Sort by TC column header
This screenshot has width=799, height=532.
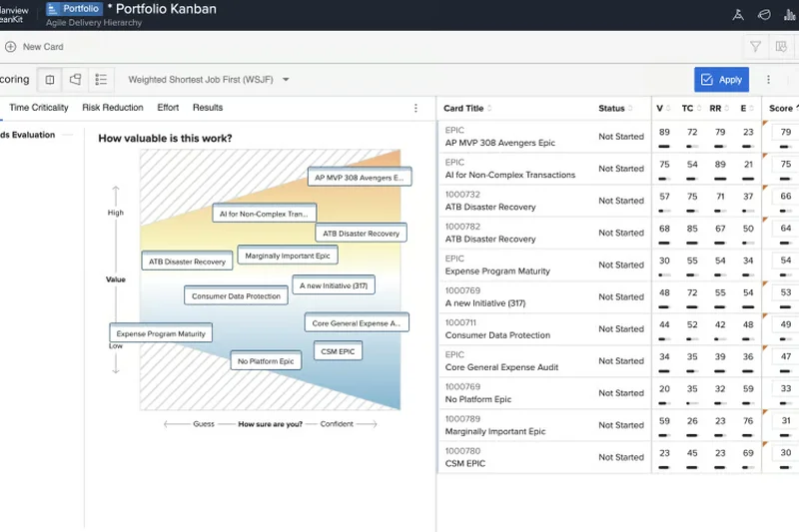point(691,108)
